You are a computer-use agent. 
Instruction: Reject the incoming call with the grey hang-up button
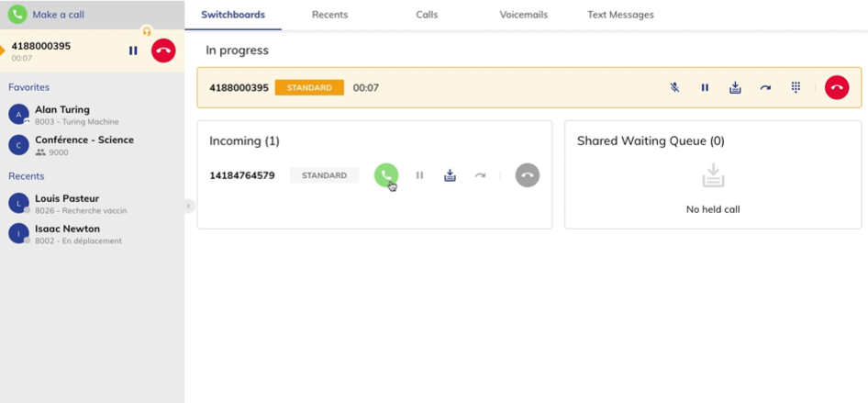pos(527,175)
